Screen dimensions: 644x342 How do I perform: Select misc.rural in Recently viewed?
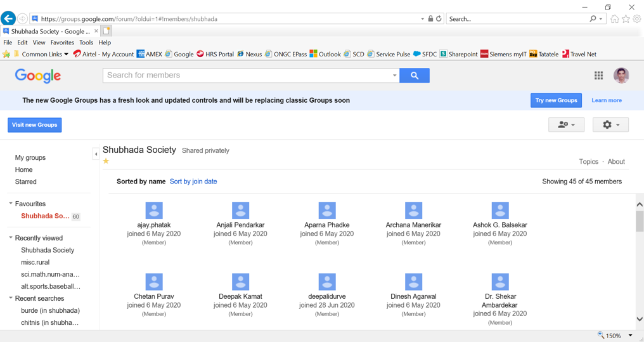(35, 262)
